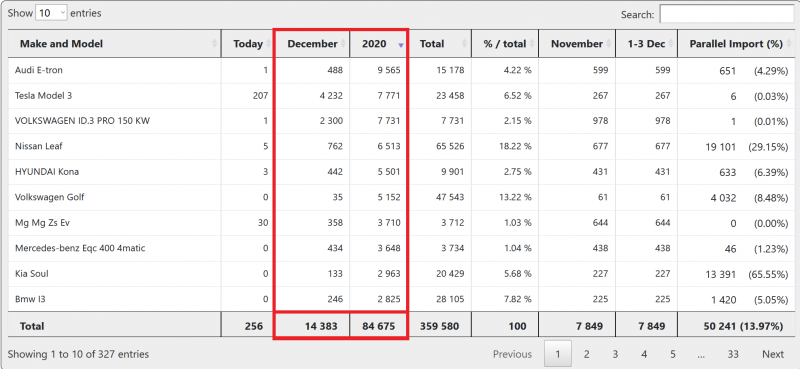Click the Next page button

pyautogui.click(x=773, y=354)
